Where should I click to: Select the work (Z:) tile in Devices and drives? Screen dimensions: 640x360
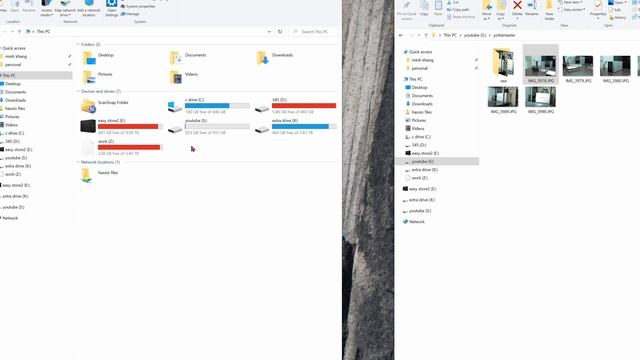pos(121,147)
